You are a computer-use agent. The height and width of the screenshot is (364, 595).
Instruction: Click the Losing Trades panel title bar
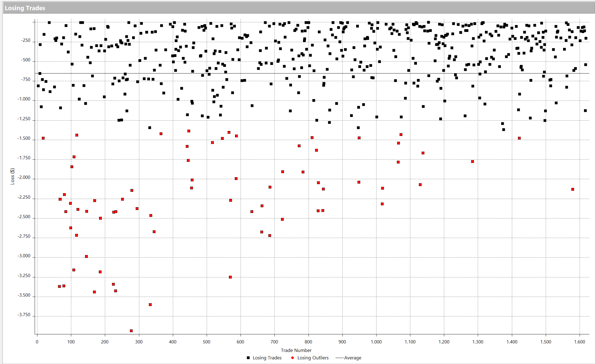pyautogui.click(x=299, y=8)
